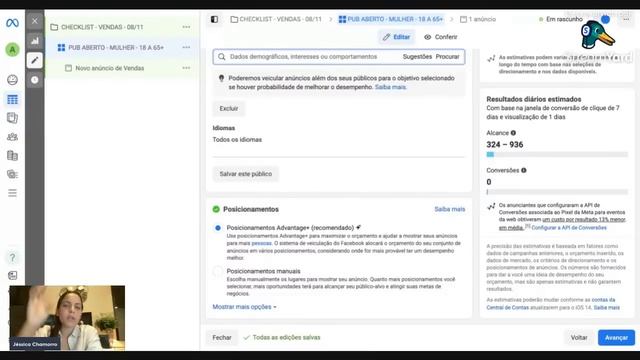
Task: Open the ads reporting pages icon
Action: coord(12,118)
